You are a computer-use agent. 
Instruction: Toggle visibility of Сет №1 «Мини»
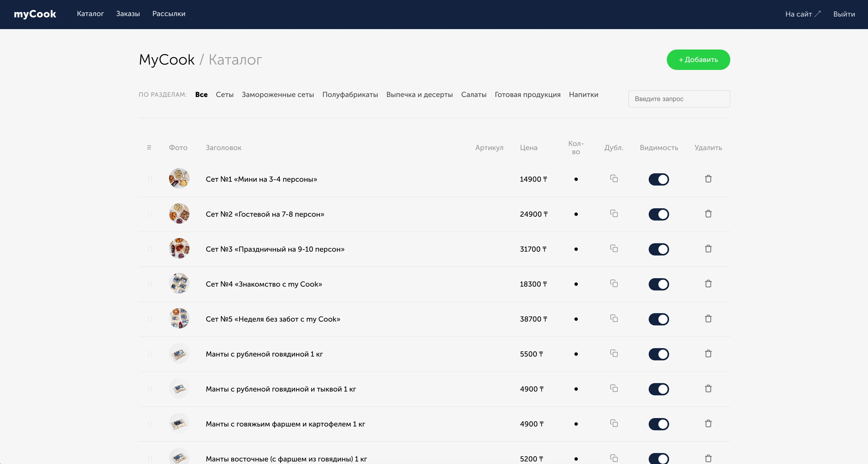point(659,179)
